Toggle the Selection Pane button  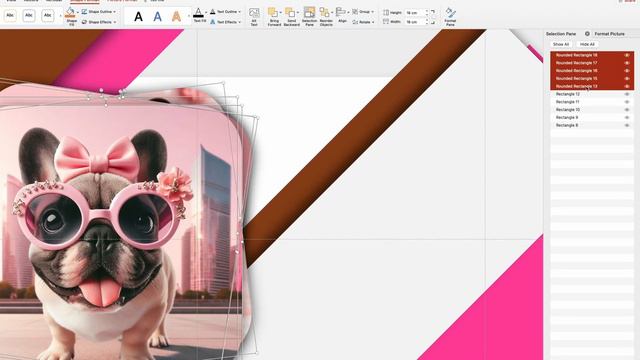point(309,16)
